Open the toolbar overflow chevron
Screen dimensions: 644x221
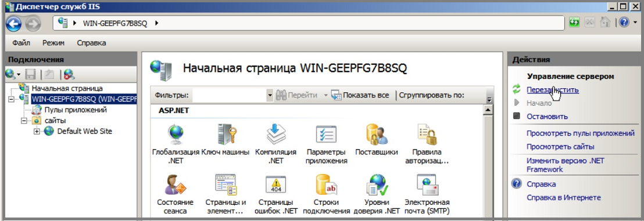tap(489, 100)
